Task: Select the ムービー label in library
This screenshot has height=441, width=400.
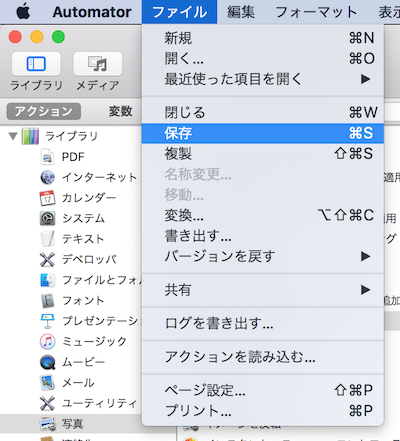Action: (x=83, y=362)
